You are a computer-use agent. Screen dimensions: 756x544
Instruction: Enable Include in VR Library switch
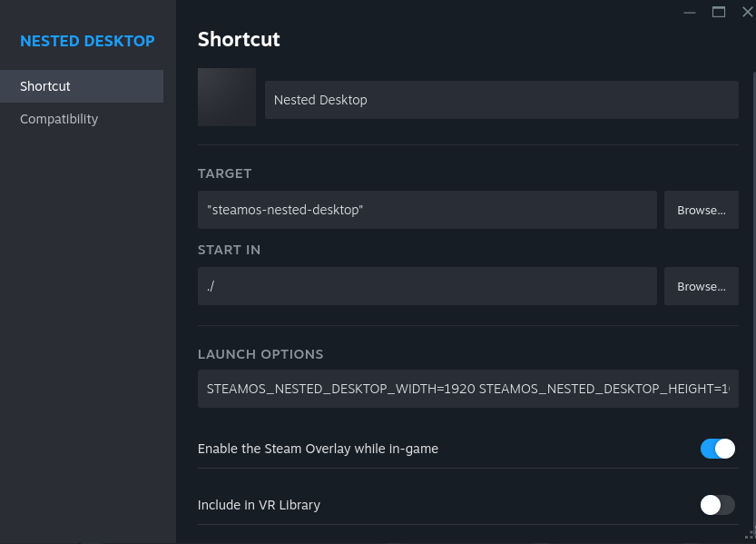tap(717, 505)
